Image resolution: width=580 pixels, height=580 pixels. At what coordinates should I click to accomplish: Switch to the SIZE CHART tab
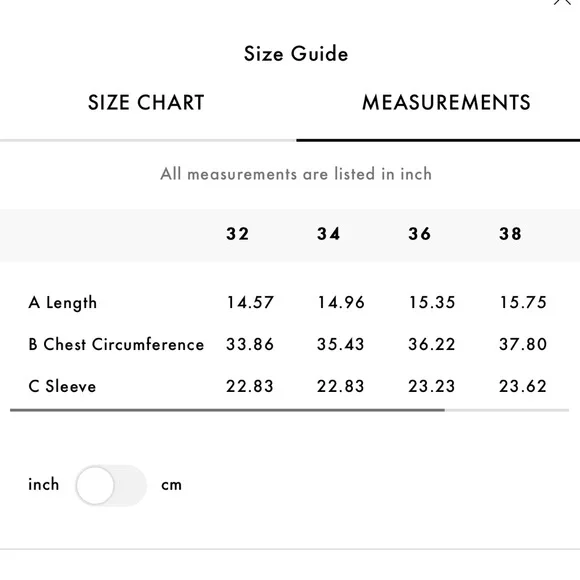(146, 102)
